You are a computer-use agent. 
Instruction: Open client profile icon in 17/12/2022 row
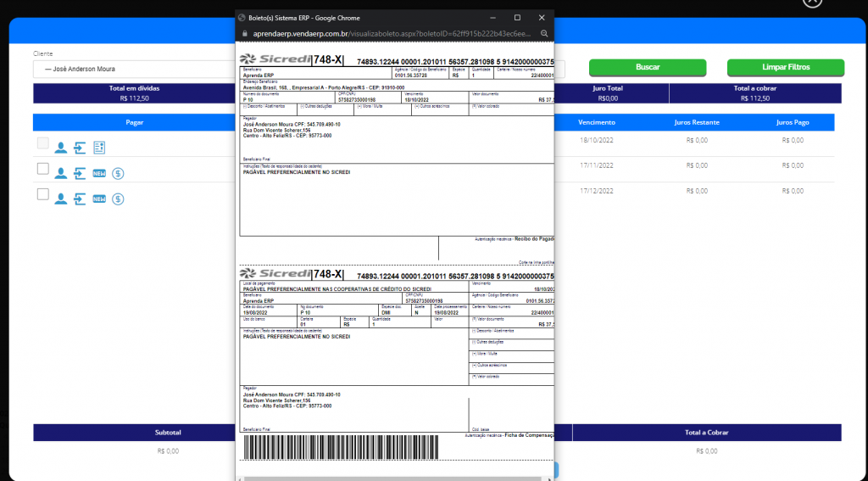pyautogui.click(x=61, y=199)
